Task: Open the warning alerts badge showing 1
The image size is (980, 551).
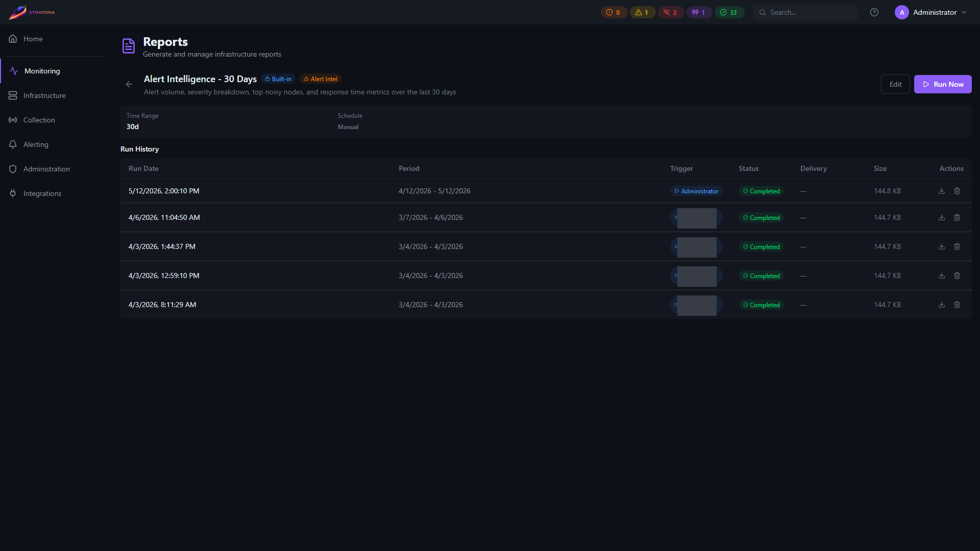Action: 642,12
